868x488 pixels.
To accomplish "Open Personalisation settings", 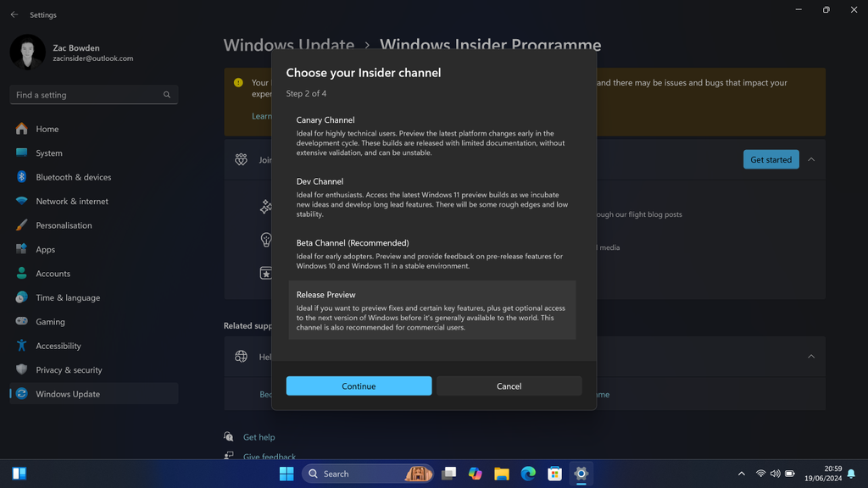I will coord(93,225).
